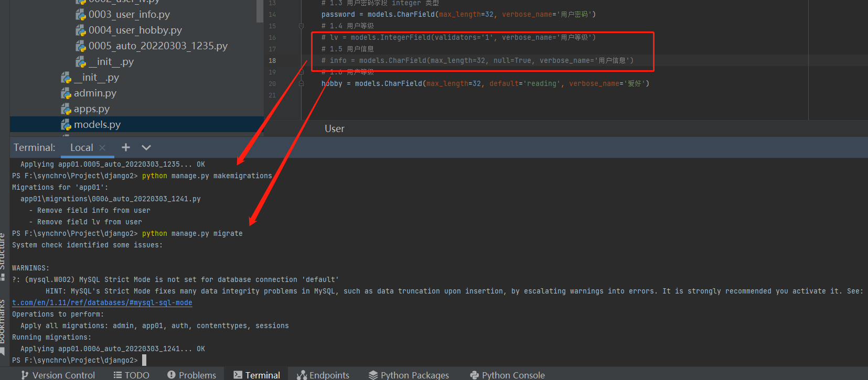Close the Local terminal tab
Screen dimensions: 868x380
pyautogui.click(x=102, y=148)
